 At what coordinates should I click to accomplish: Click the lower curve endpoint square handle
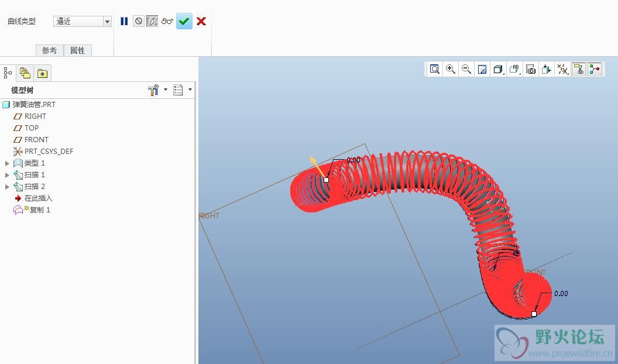tap(534, 314)
